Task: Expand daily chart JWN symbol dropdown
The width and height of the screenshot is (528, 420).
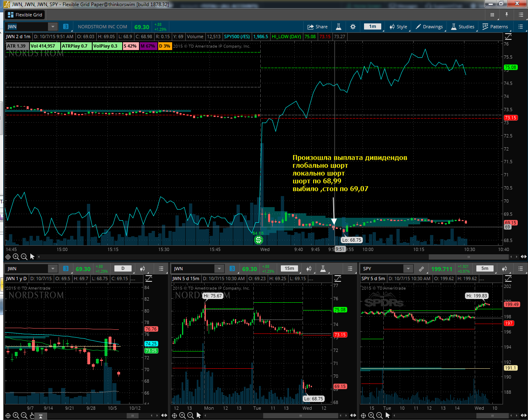Action: (x=53, y=269)
